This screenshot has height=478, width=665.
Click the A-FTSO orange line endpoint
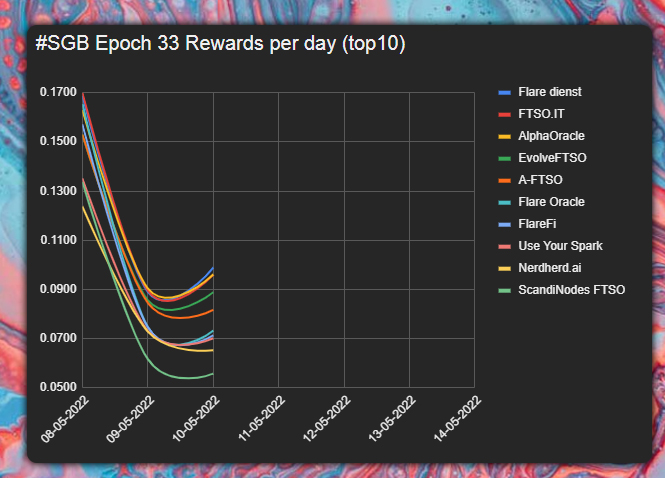(213, 310)
